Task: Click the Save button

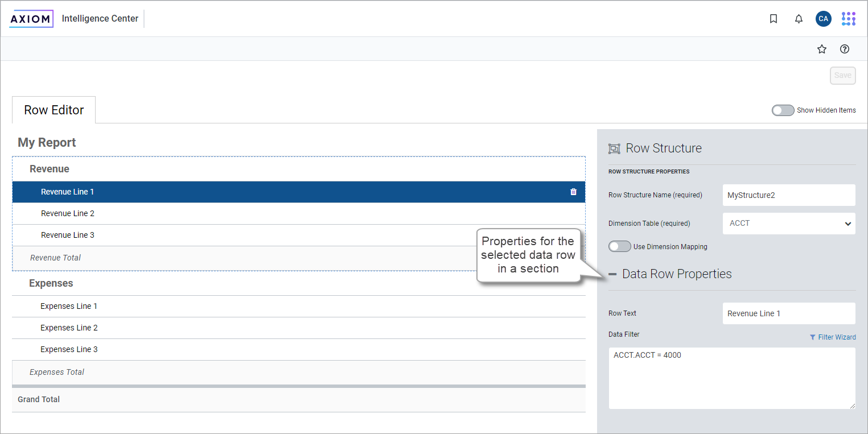Action: point(842,76)
